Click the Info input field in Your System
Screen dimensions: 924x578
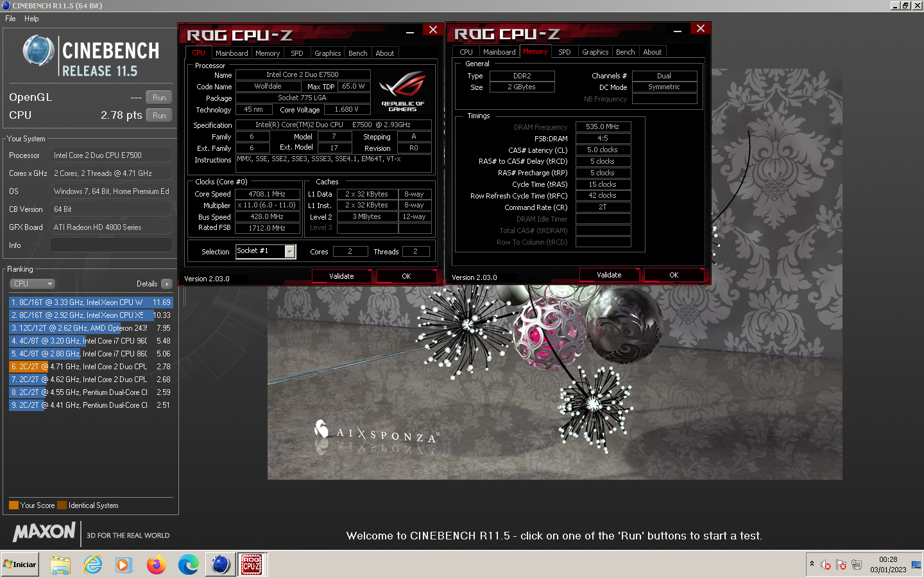tap(111, 245)
